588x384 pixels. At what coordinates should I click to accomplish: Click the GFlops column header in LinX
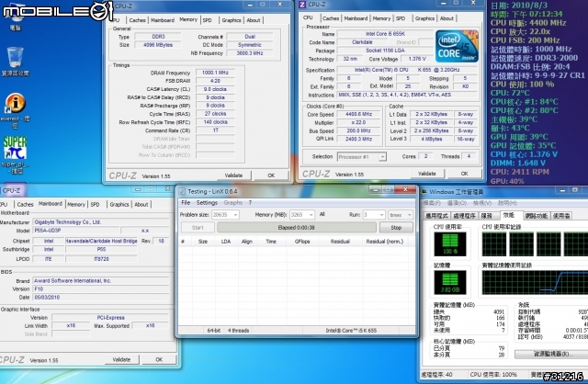pos(302,242)
